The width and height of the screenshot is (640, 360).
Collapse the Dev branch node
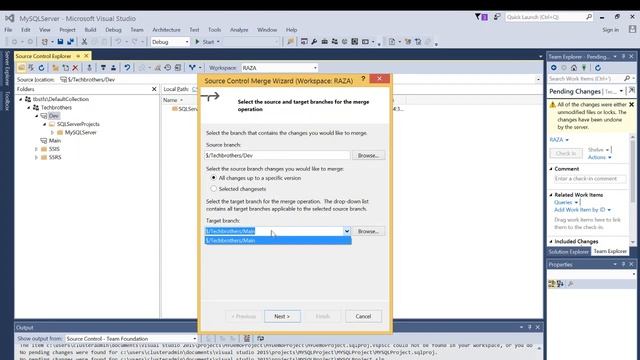coord(36,116)
